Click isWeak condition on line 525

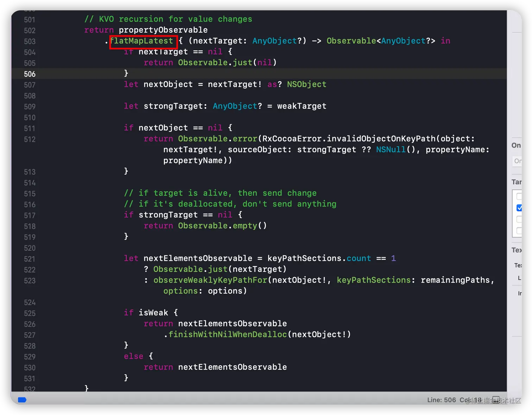(x=153, y=313)
